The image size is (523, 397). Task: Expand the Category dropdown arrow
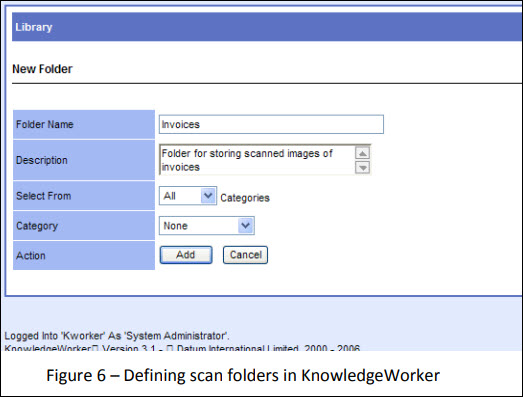[246, 226]
